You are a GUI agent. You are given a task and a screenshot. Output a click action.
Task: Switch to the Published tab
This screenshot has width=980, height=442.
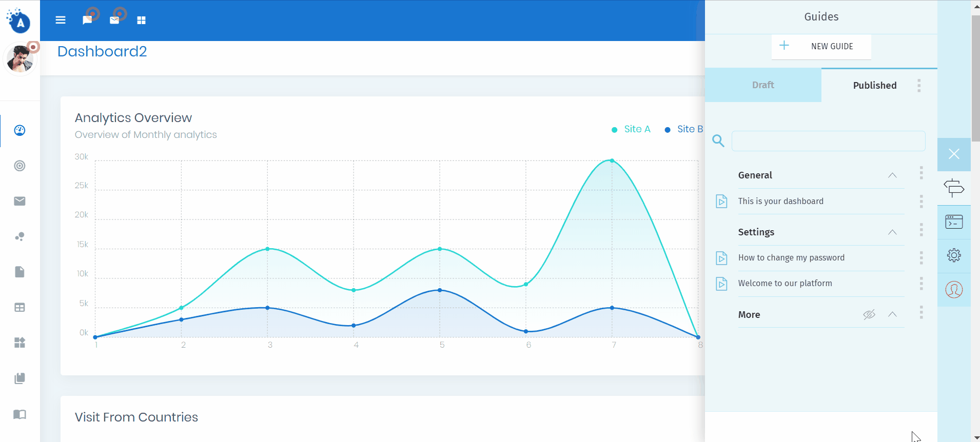874,86
